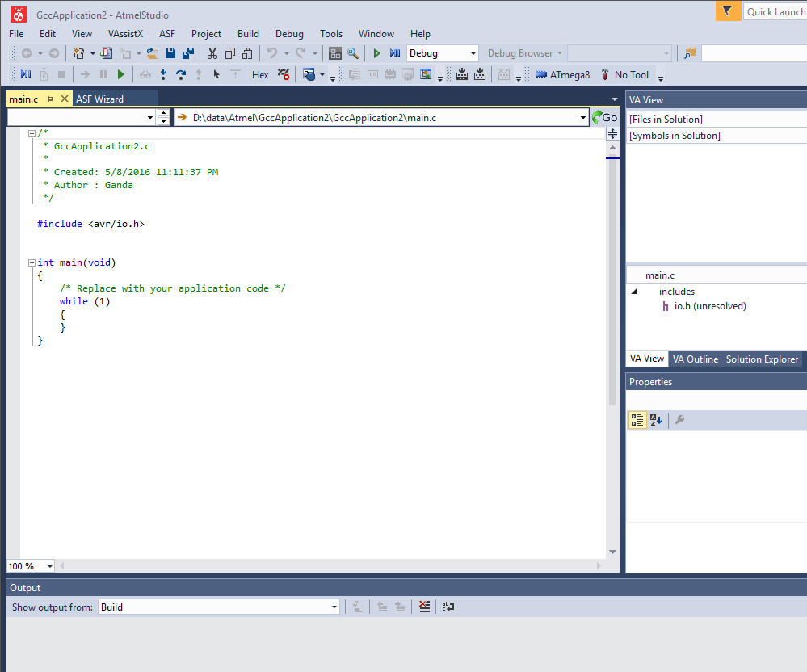
Task: Click the Files in Solution link
Action: pos(664,119)
